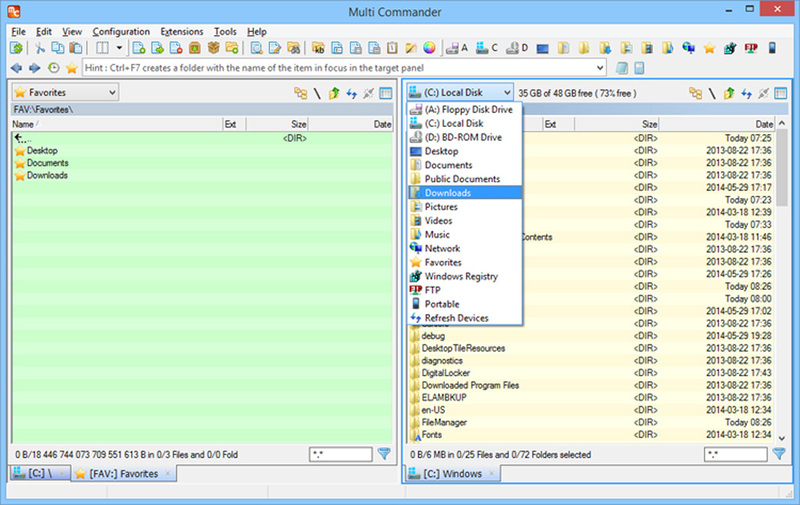This screenshot has height=505, width=800.
Task: Click the Network globe icon in the toolbar
Action: [x=688, y=48]
